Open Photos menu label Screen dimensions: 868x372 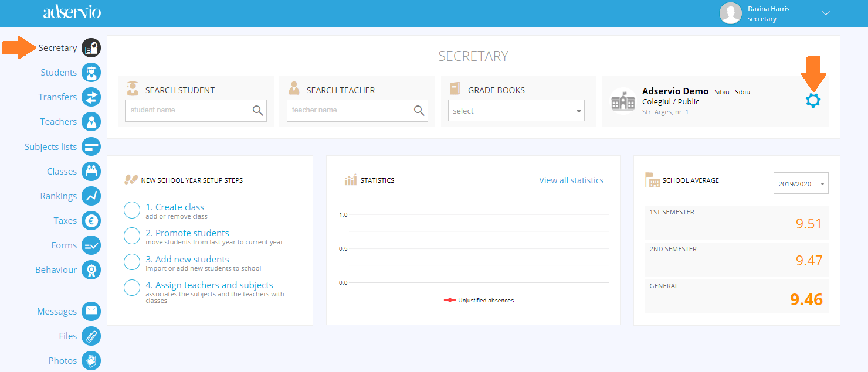[x=63, y=361]
